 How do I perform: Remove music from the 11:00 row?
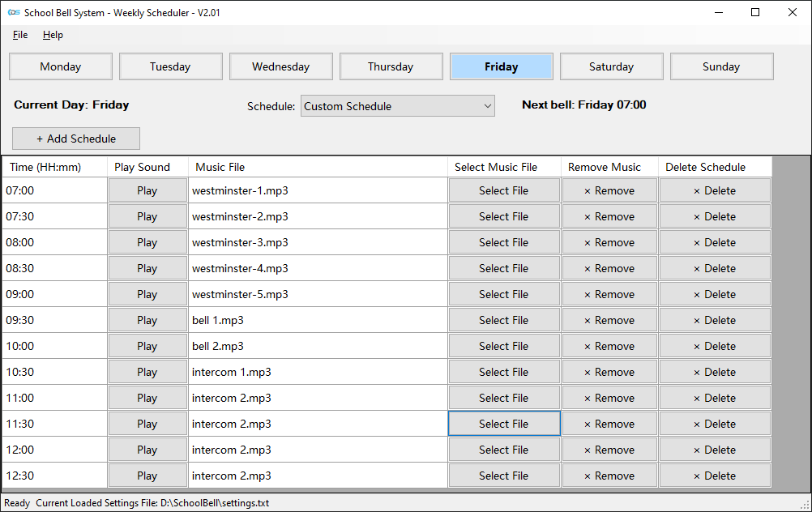click(609, 398)
